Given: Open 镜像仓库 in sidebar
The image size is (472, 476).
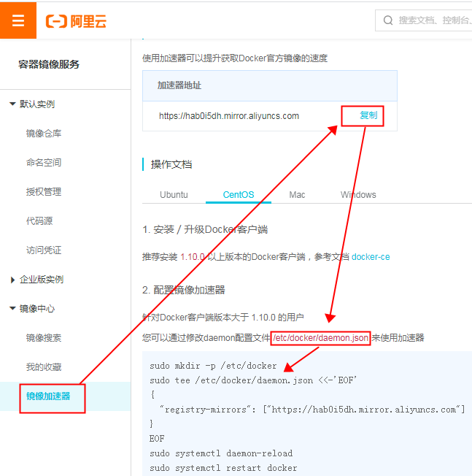Looking at the screenshot, I should 44,134.
